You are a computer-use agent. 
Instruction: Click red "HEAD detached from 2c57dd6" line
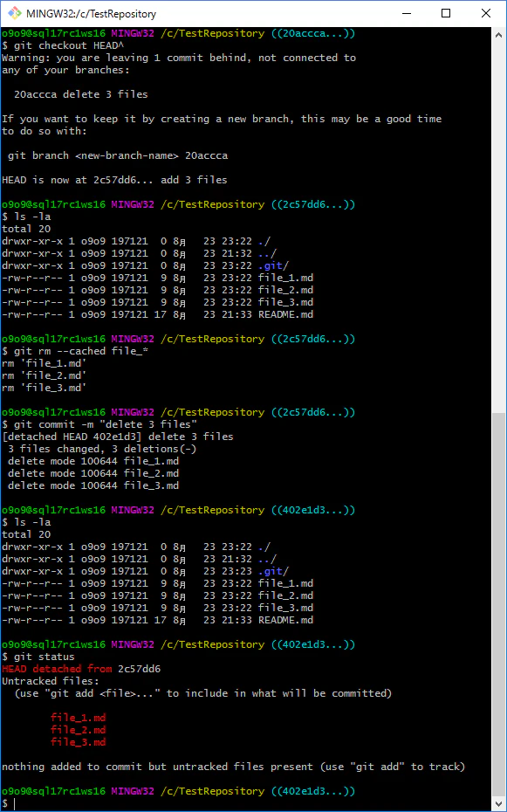click(x=81, y=669)
